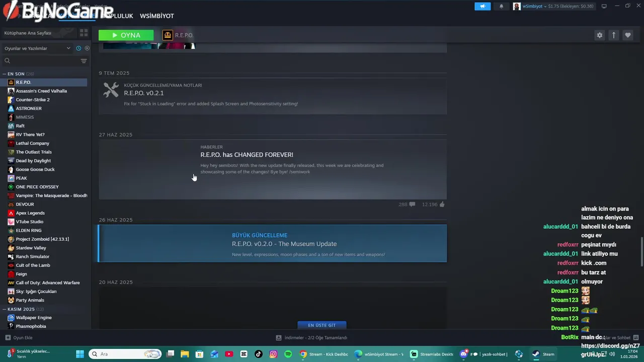The image size is (644, 362).
Task: Open Spotify from taskbar
Action: click(288, 354)
